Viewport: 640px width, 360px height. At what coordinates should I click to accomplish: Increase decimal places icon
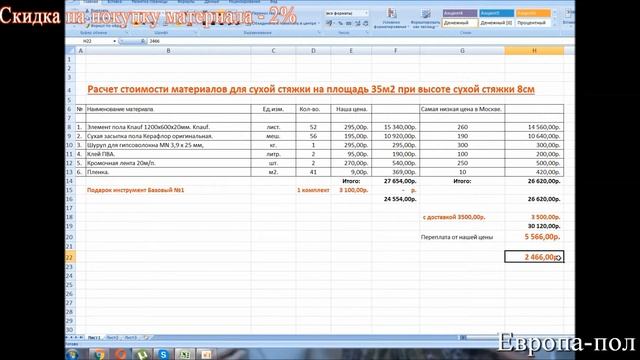click(358, 23)
